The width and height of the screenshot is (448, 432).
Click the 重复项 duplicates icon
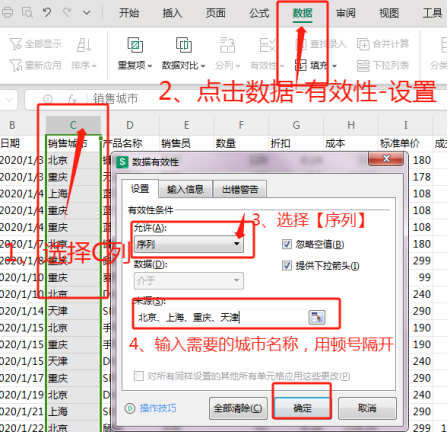[135, 45]
